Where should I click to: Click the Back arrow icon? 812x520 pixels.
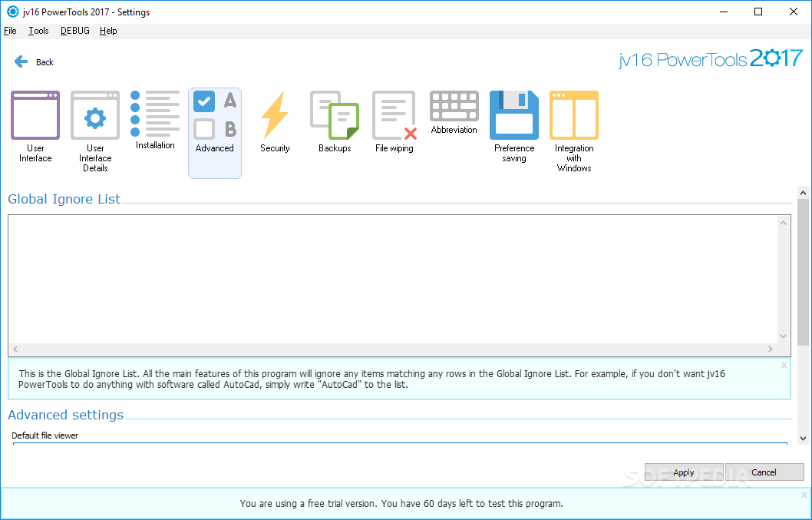(21, 61)
